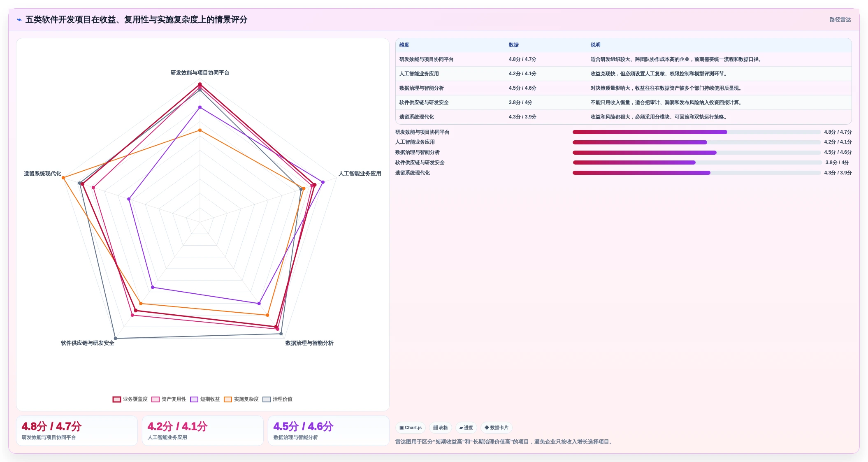Click the description cell starting 不能只用收入衡量
The height and width of the screenshot is (462, 868).
pos(667,102)
